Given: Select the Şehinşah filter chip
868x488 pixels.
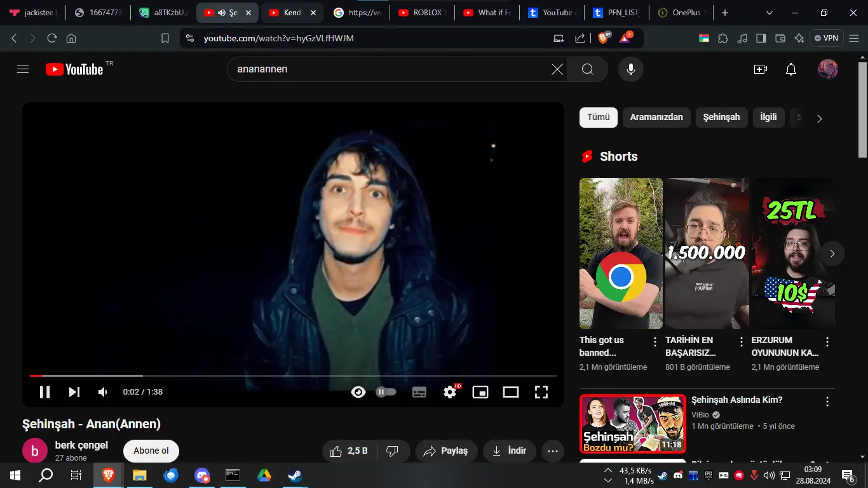Looking at the screenshot, I should pos(721,118).
